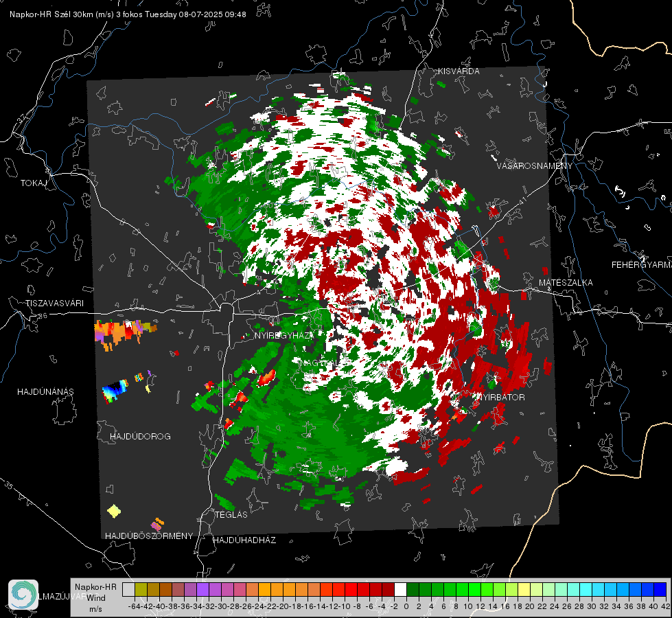Click the KISVÁRDA town label
This screenshot has height=618, width=672.
[x=459, y=71]
